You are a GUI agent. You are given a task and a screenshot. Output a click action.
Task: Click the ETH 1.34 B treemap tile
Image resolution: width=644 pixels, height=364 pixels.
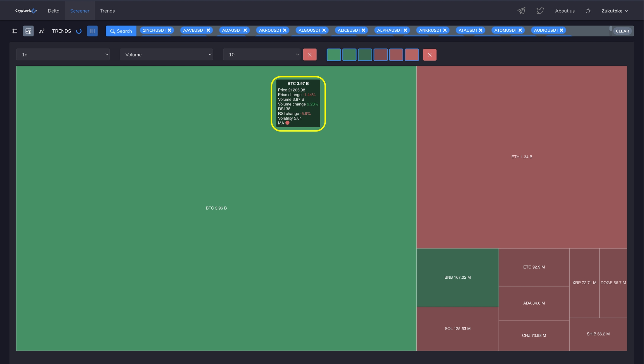click(x=522, y=157)
